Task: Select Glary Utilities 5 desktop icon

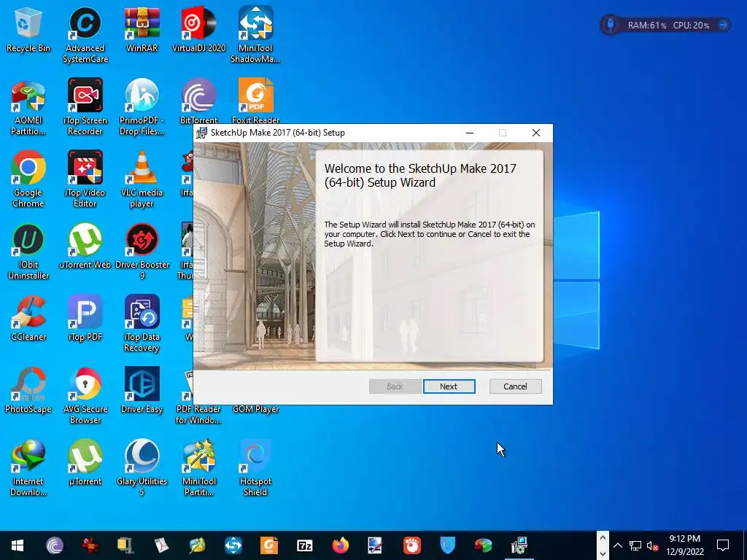Action: click(142, 469)
